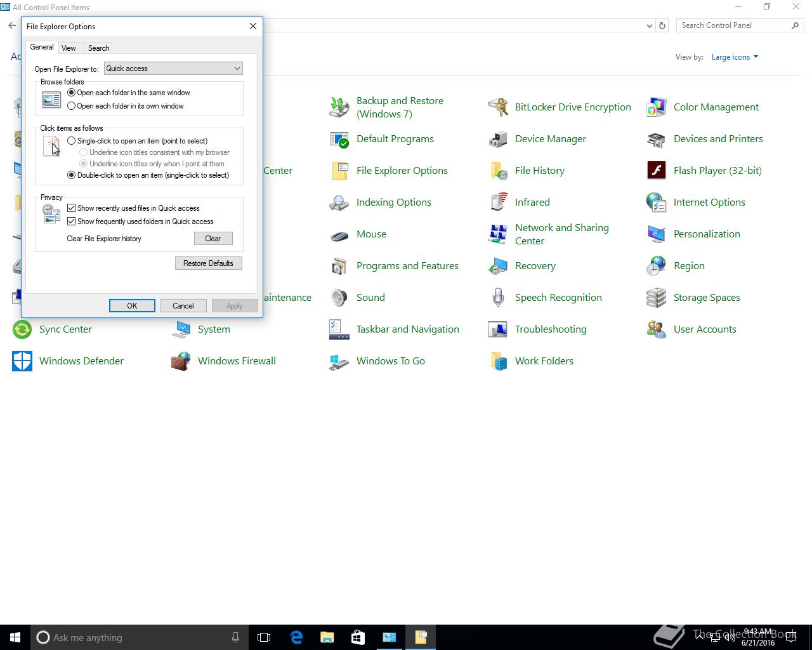This screenshot has height=650, width=812.
Task: Switch to the General tab
Action: [x=42, y=47]
